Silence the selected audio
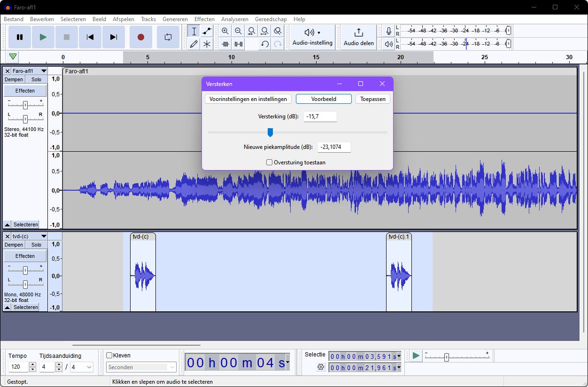Image resolution: width=588 pixels, height=387 pixels. (x=239, y=44)
